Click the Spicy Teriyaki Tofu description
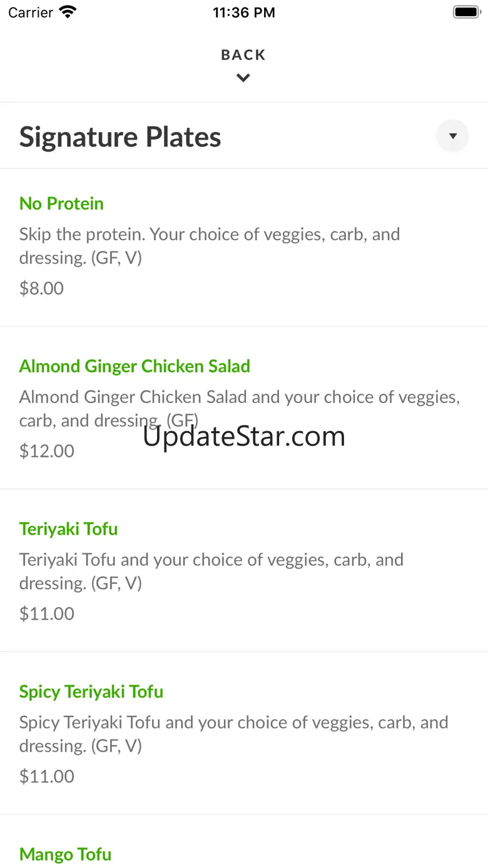 point(233,733)
